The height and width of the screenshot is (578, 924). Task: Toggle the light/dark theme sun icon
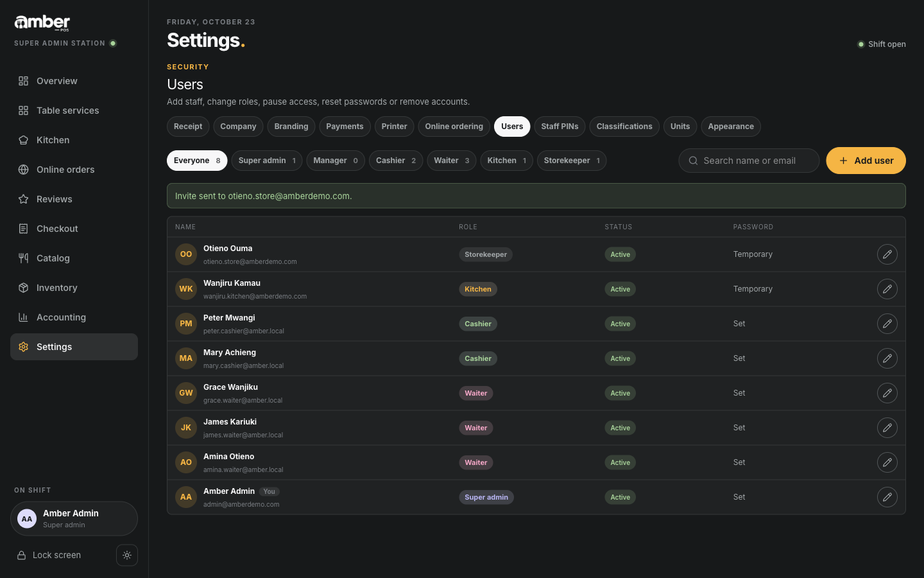(127, 556)
